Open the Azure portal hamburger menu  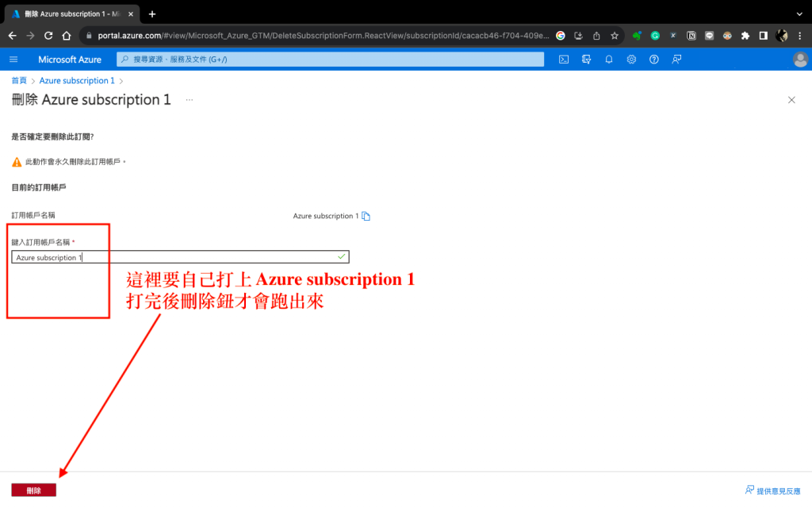click(13, 60)
